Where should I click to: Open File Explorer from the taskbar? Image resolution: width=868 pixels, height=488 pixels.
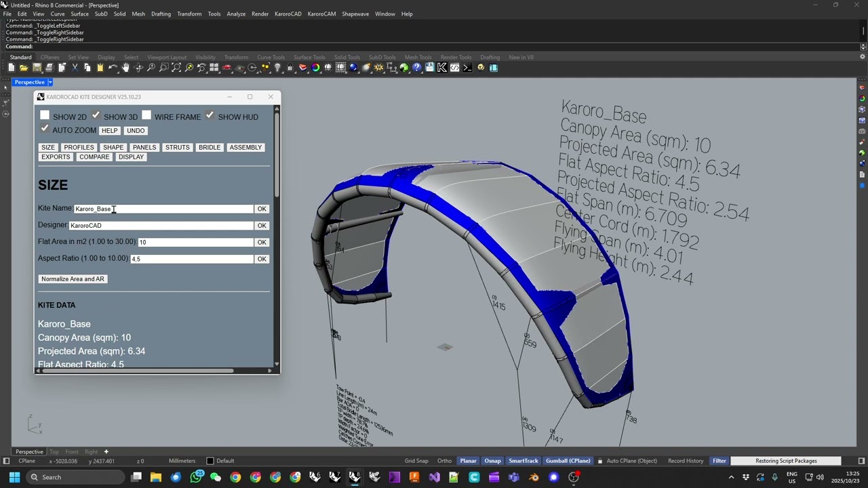click(156, 477)
